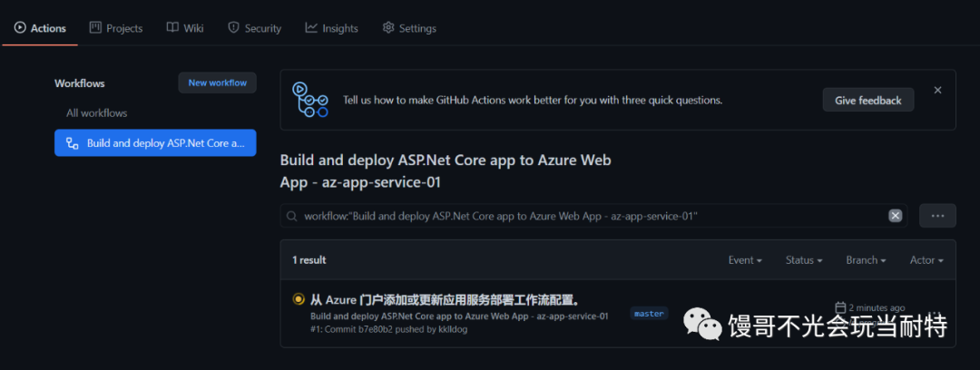
Task: Open the three-dot workflow options menu
Action: pos(936,216)
